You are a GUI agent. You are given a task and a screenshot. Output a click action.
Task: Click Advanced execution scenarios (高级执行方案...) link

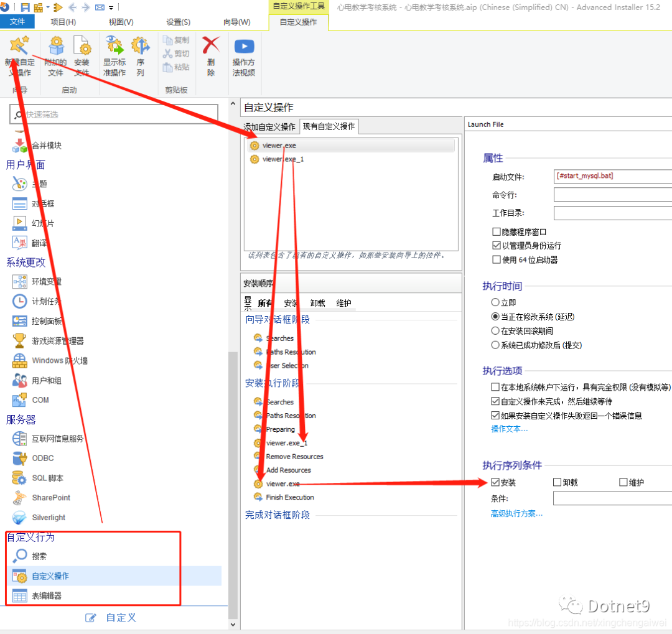click(x=516, y=513)
